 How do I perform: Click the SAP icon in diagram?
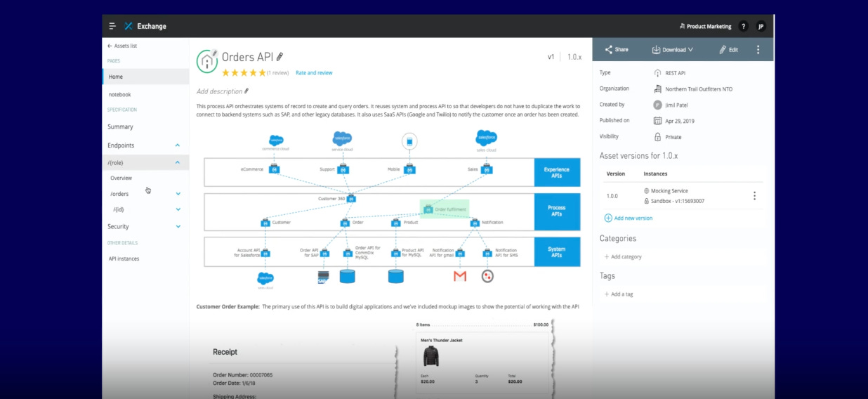(323, 276)
